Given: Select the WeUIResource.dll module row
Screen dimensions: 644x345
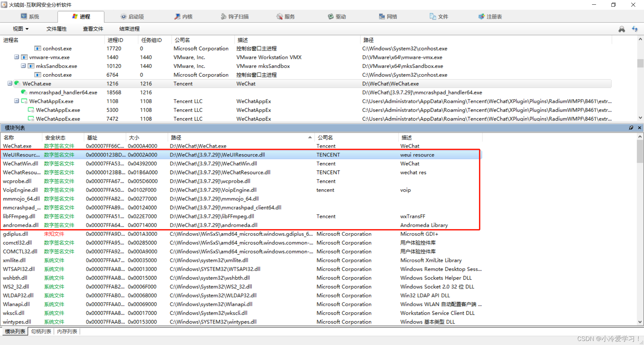Looking at the screenshot, I should click(241, 155).
